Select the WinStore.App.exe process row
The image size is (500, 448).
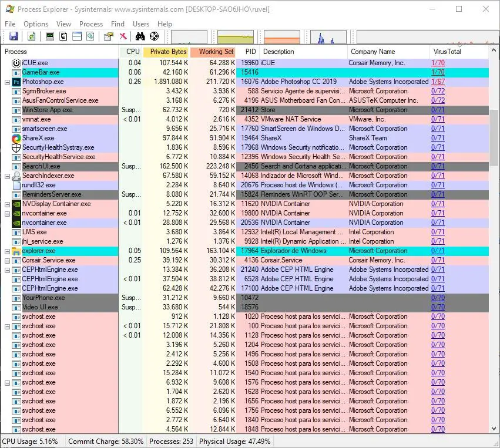tap(245, 110)
